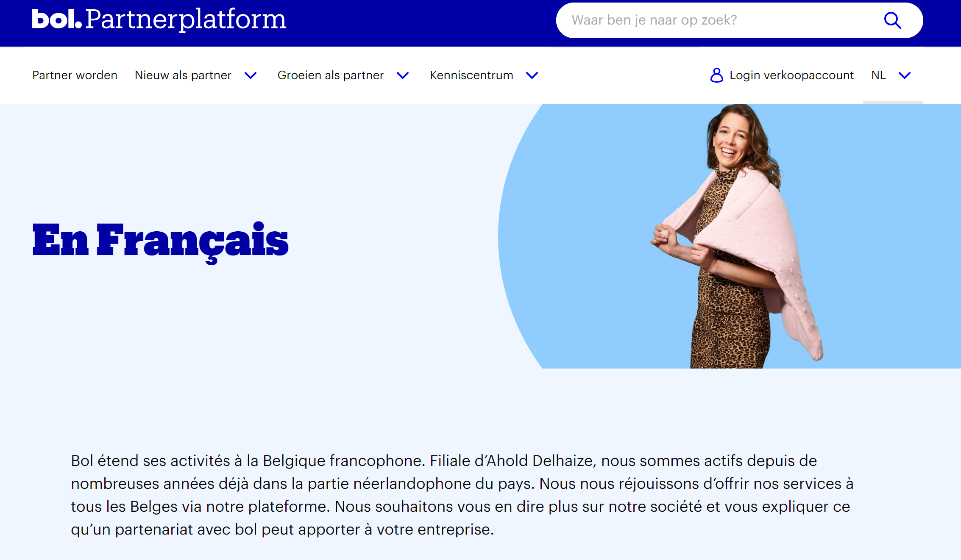Click the user account profile icon
Screen dimensions: 961x560
click(x=716, y=75)
